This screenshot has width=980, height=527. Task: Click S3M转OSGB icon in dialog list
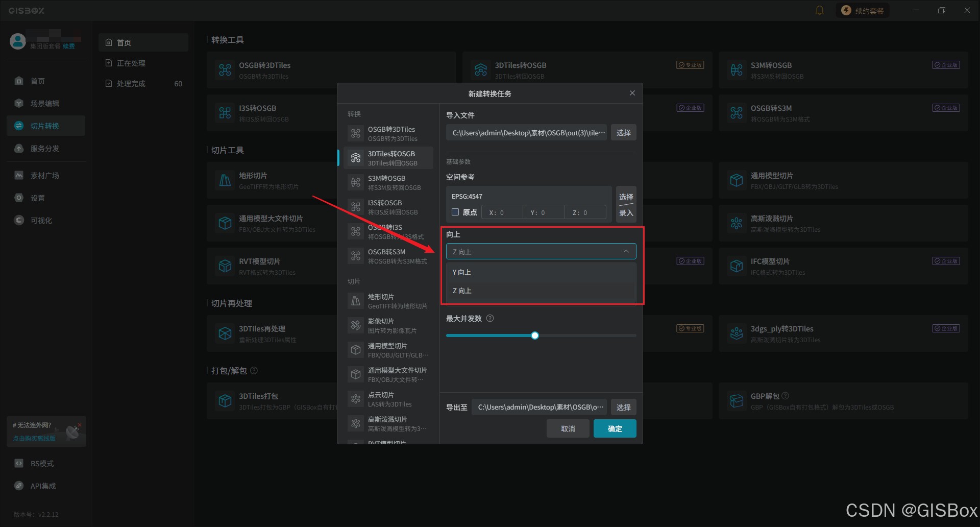[356, 182]
